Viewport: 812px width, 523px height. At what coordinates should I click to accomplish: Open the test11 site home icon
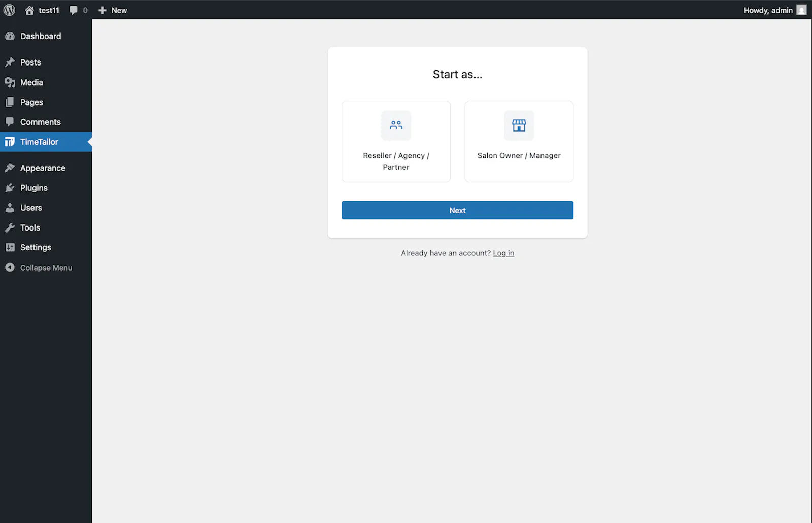[29, 10]
